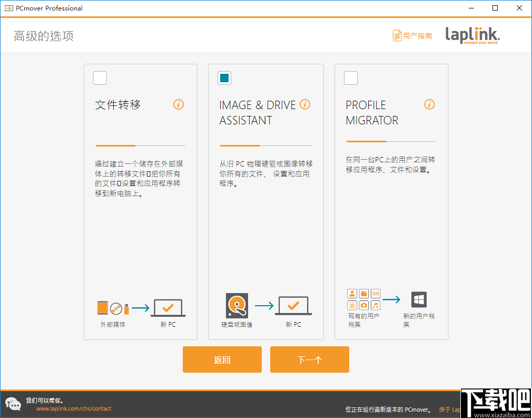532x418 pixels.
Task: Uncheck the IMAGE & DRIVE ASSISTANT option
Action: (x=224, y=77)
